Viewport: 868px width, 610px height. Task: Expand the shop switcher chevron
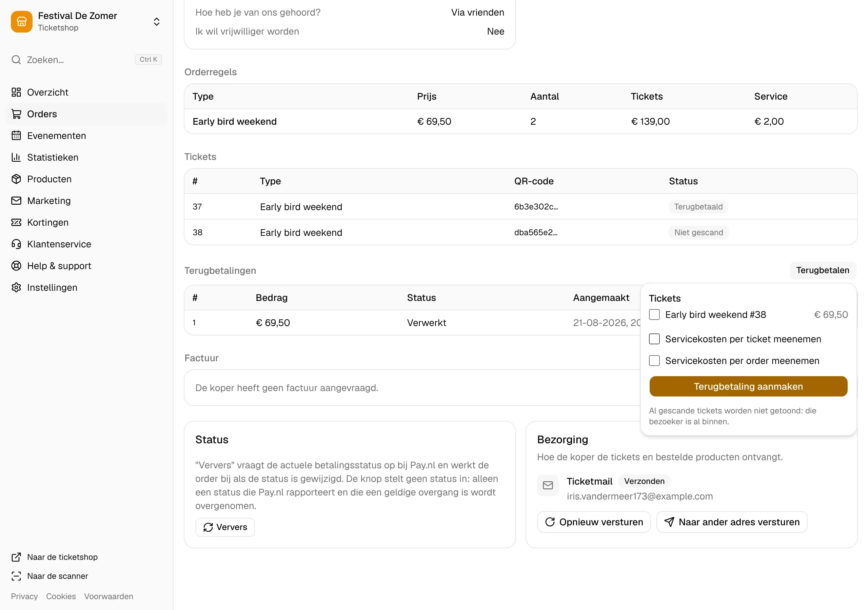(157, 22)
